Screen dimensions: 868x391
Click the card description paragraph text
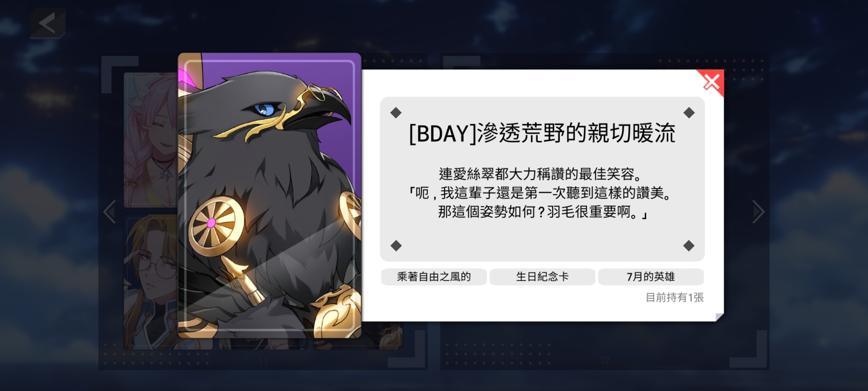pos(542,193)
